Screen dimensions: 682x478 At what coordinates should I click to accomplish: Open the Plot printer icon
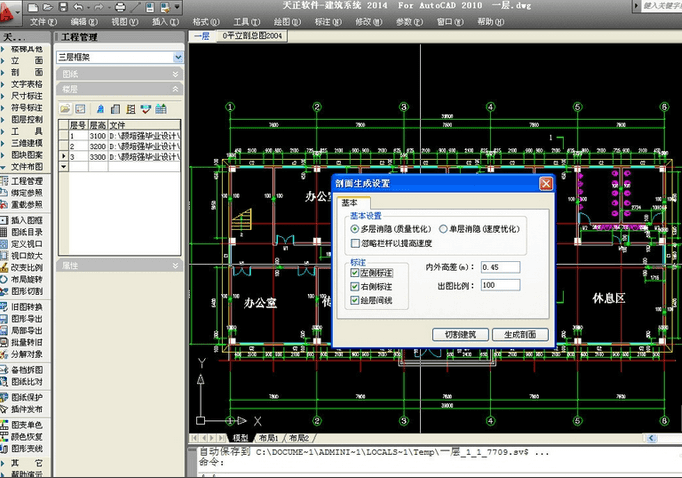click(x=120, y=7)
